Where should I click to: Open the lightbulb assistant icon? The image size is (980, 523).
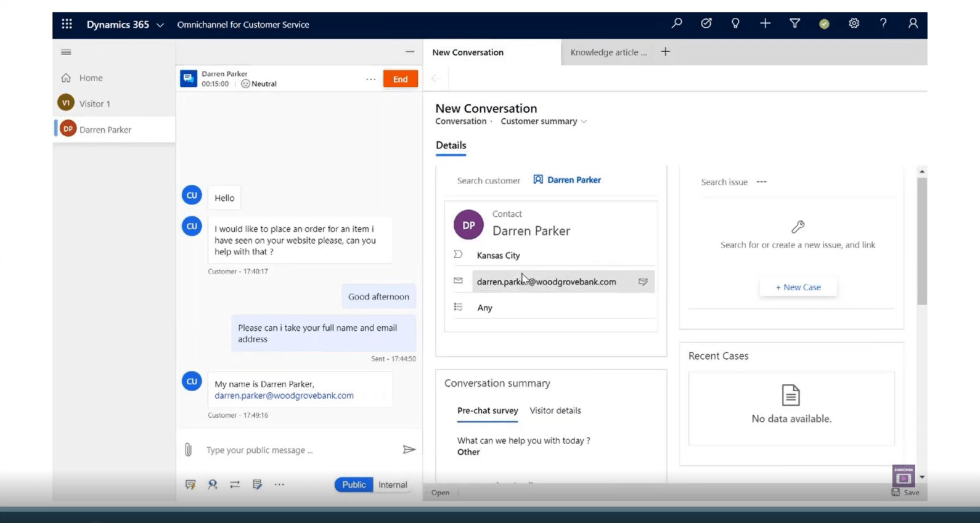[x=735, y=23]
